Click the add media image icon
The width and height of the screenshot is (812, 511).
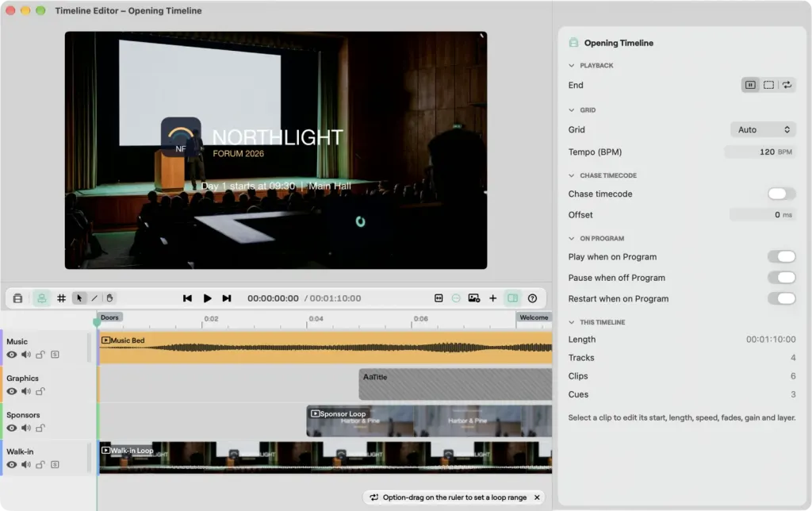474,298
